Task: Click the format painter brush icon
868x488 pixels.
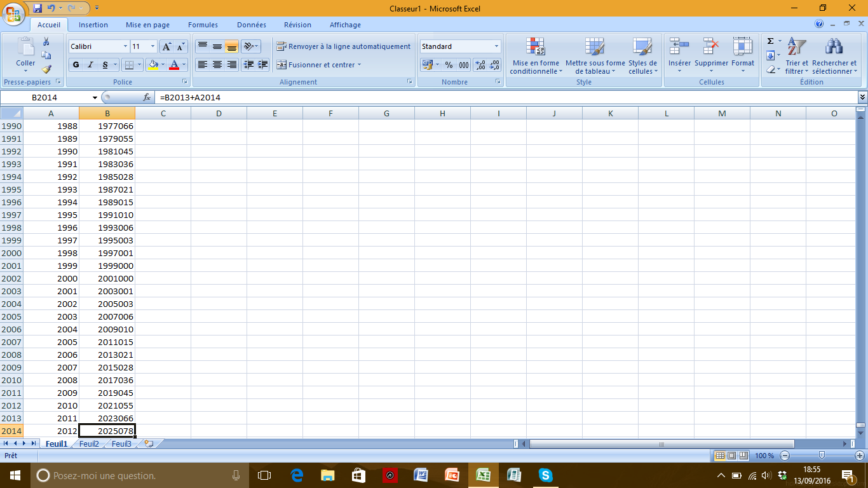Action: [46, 69]
